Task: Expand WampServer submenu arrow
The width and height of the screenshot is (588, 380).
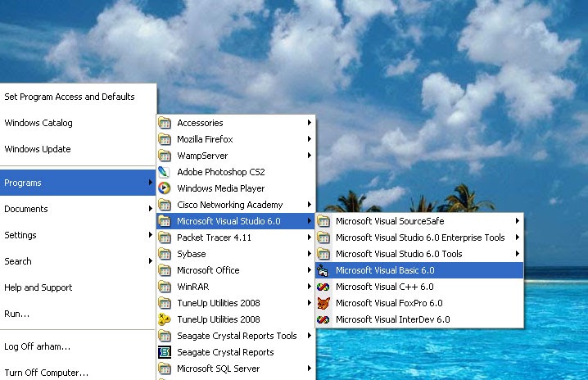Action: coord(310,155)
